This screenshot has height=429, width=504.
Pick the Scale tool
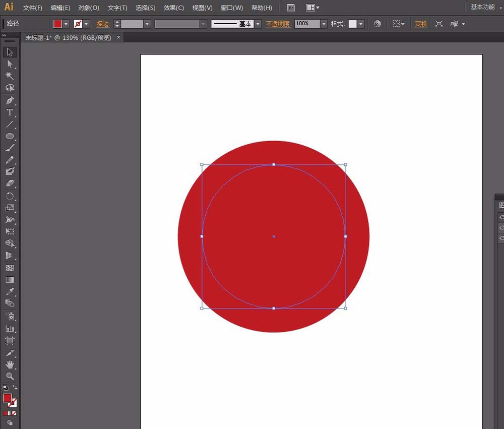[10, 208]
